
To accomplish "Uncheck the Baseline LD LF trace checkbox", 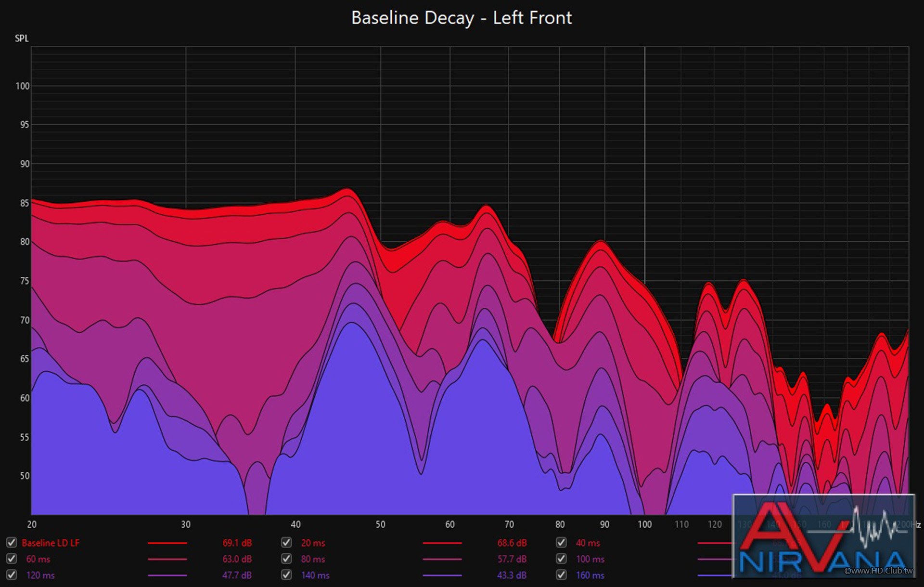I will [x=12, y=543].
